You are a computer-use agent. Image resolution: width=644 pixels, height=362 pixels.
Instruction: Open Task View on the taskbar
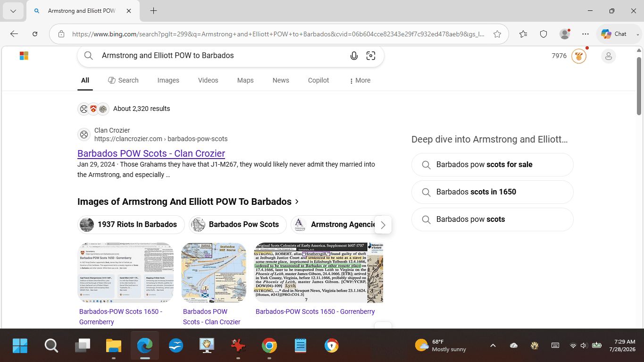[x=83, y=346]
